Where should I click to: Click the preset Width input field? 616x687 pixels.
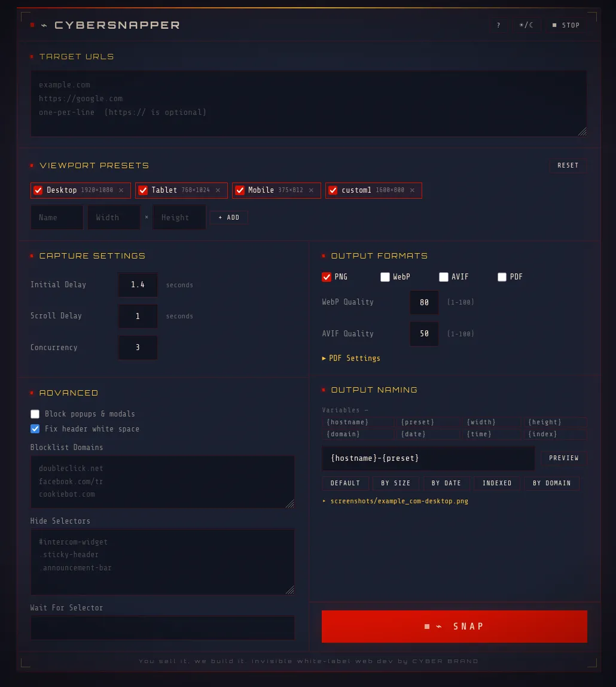(114, 217)
